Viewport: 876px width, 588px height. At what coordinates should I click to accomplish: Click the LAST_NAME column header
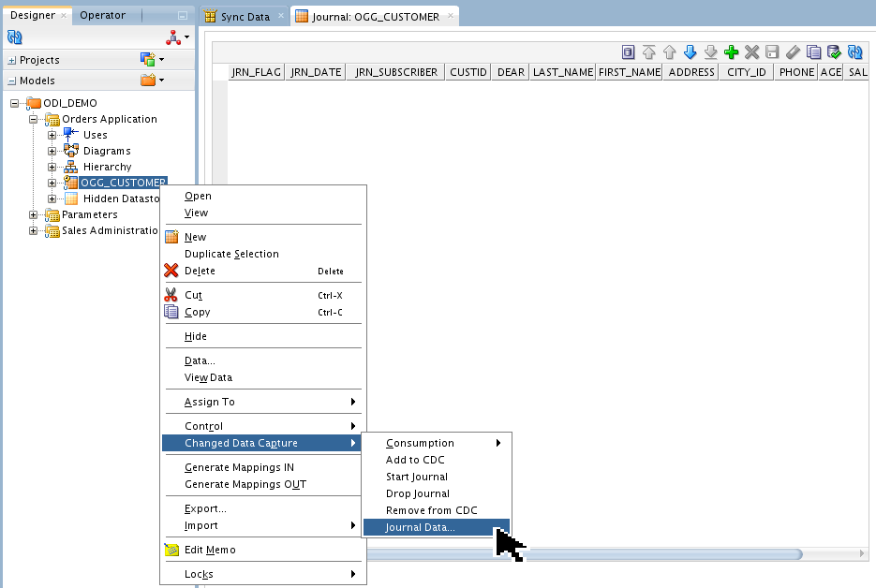coord(562,72)
